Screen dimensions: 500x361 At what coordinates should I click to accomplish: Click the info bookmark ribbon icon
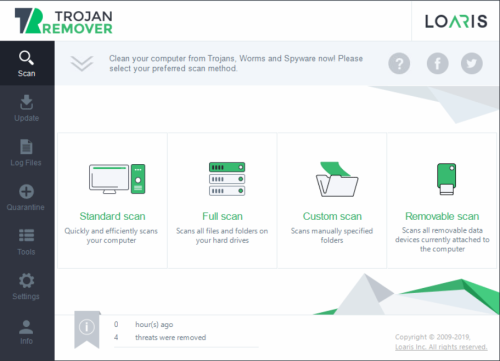[x=87, y=329]
